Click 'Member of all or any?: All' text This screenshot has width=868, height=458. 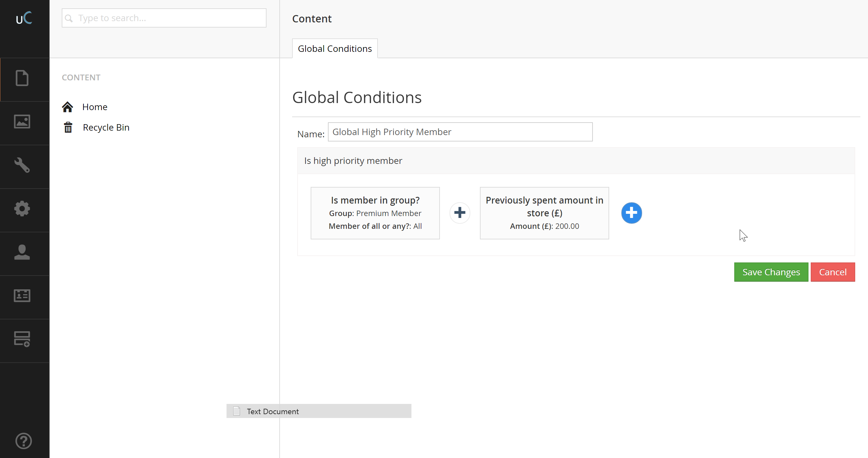[x=375, y=226]
